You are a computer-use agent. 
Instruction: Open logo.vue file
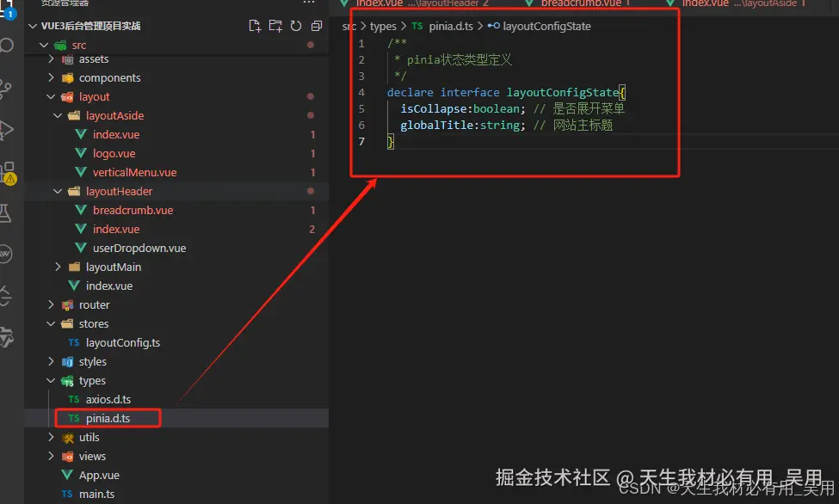point(114,154)
